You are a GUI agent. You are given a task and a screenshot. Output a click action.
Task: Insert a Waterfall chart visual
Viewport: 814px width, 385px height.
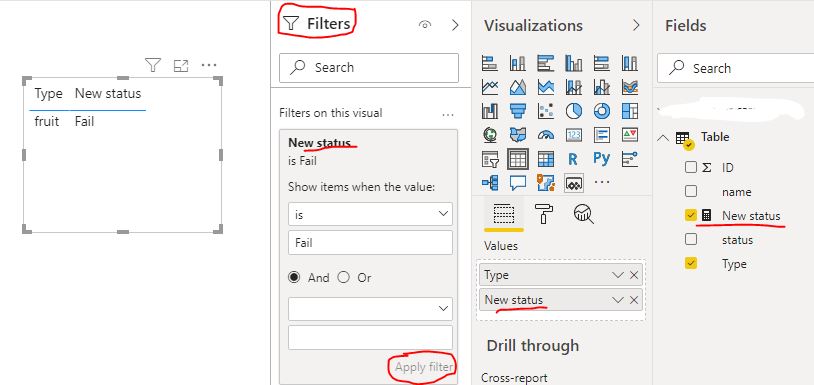coord(490,111)
